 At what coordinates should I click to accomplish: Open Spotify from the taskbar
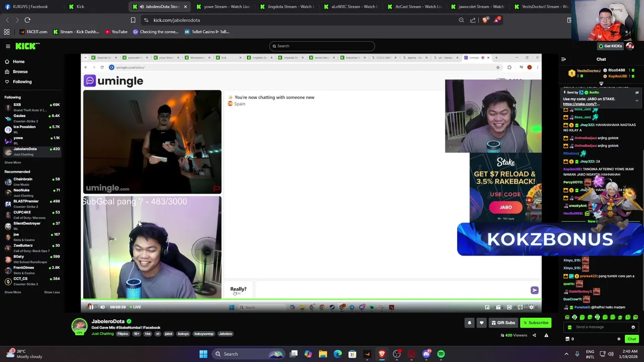click(441, 354)
